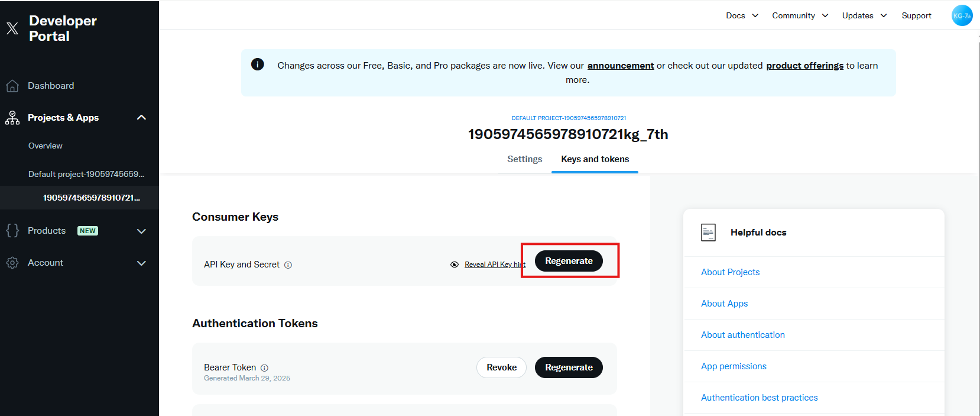Select the Keys and tokens tab
The image size is (980, 416).
coord(595,159)
